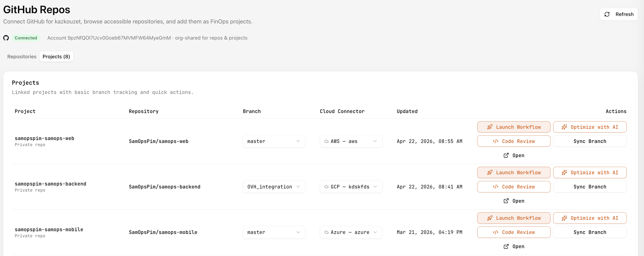Click the Connected status badge
The image size is (644, 256).
pyautogui.click(x=26, y=38)
